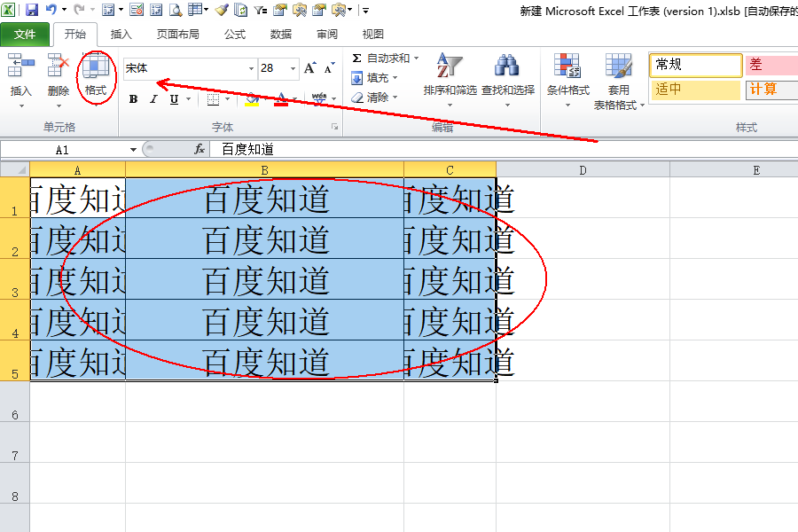Open the 格式 cell format menu
The width and height of the screenshot is (798, 532).
point(96,79)
